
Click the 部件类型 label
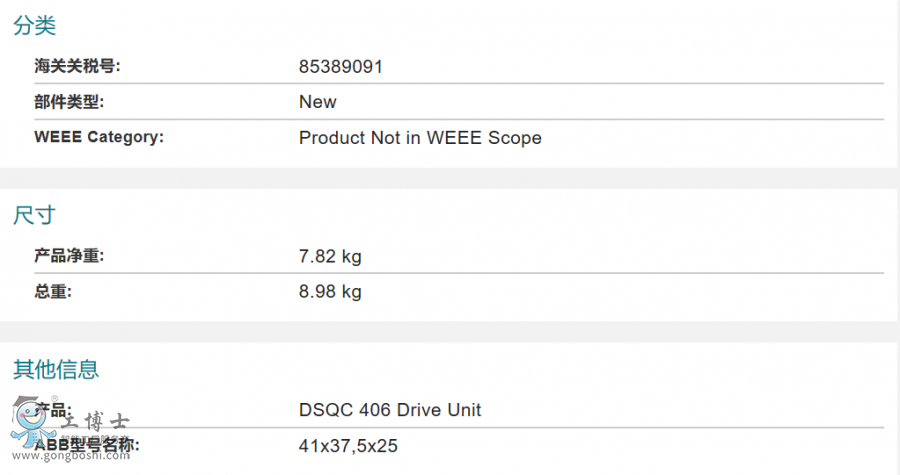(69, 101)
